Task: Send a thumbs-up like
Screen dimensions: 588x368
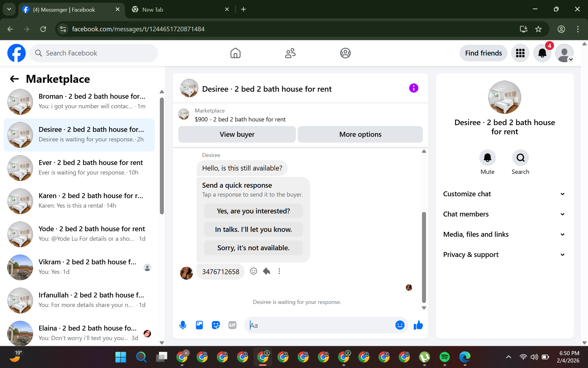Action: tap(418, 325)
